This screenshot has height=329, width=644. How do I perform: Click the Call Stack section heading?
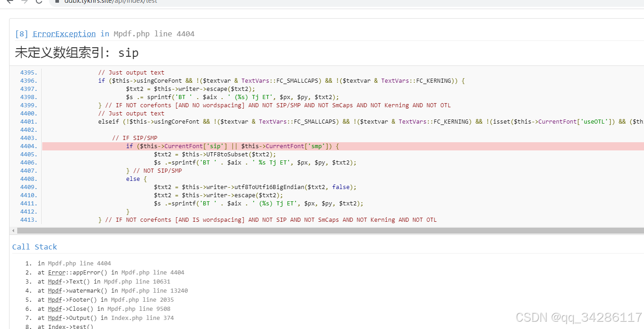tap(34, 247)
